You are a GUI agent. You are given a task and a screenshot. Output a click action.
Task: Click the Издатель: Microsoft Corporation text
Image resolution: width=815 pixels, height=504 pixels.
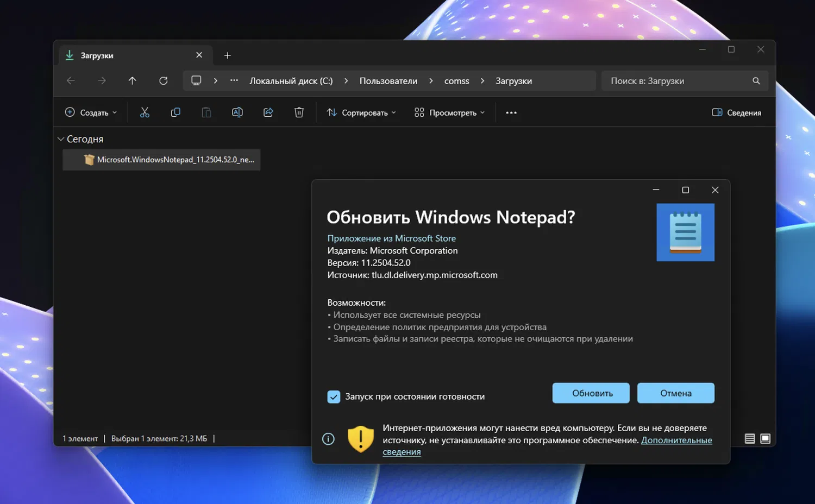click(x=392, y=251)
